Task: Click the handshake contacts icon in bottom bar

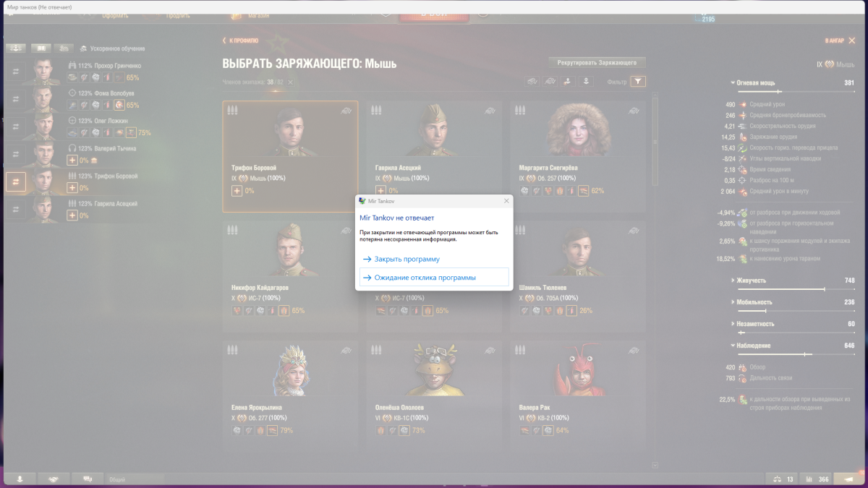Action: [x=54, y=479]
